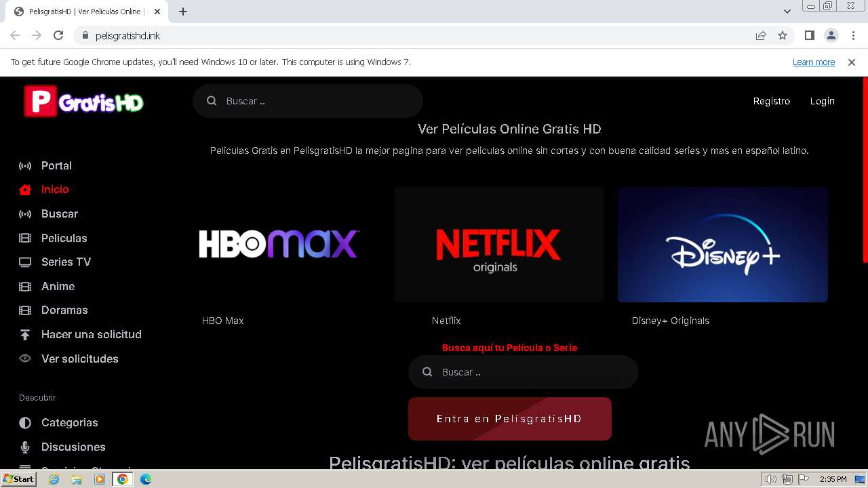868x488 pixels.
Task: Open the Netflix originals thumbnail
Action: pyautogui.click(x=499, y=245)
